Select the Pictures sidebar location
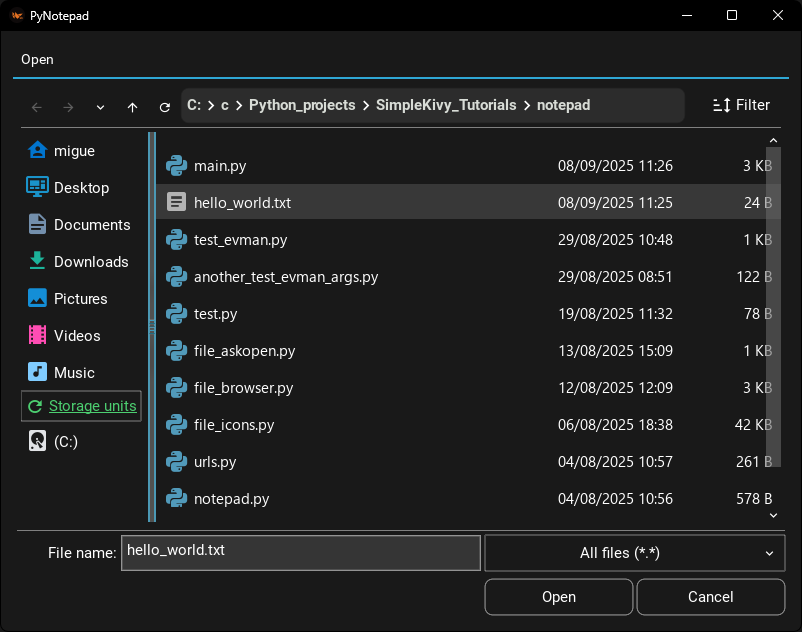This screenshot has width=802, height=632. click(x=80, y=299)
